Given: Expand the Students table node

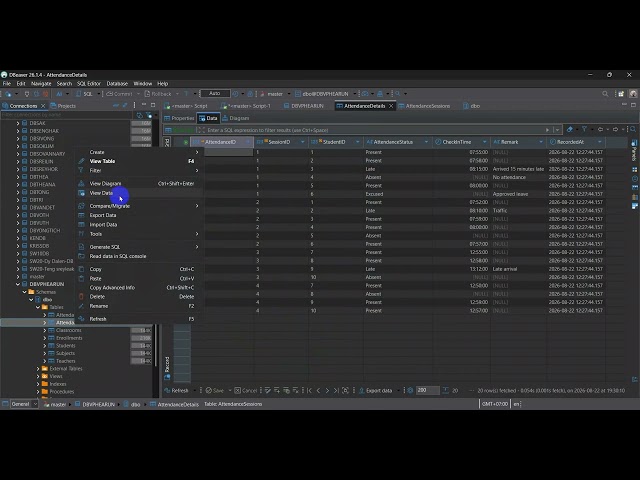Looking at the screenshot, I should pyautogui.click(x=45, y=346).
